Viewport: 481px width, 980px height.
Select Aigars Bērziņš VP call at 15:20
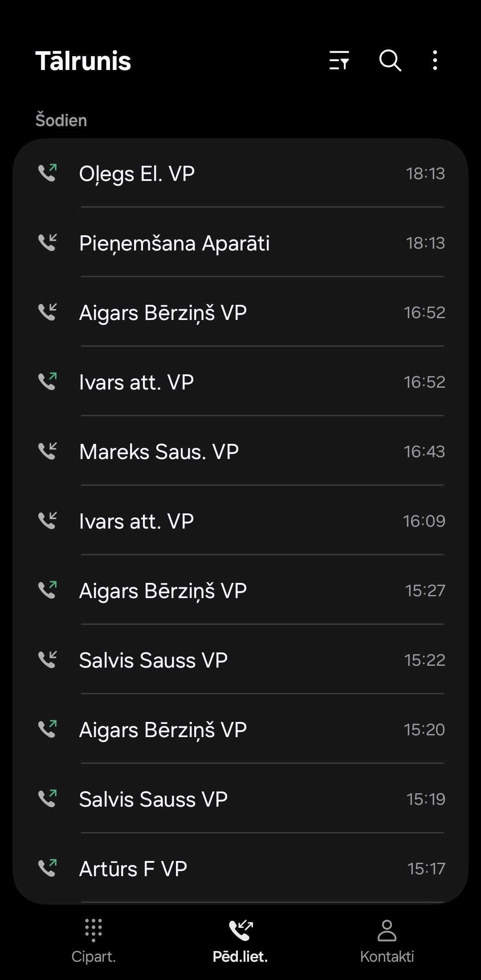(240, 729)
